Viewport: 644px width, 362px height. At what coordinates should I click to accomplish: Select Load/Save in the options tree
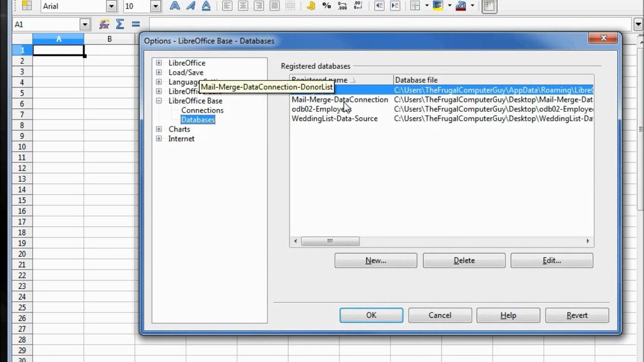(x=186, y=72)
